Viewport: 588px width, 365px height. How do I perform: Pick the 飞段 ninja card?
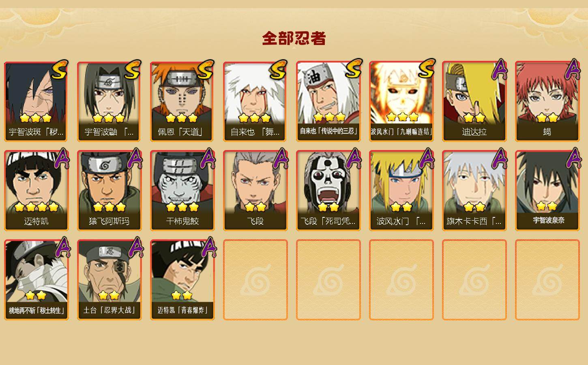(x=255, y=191)
